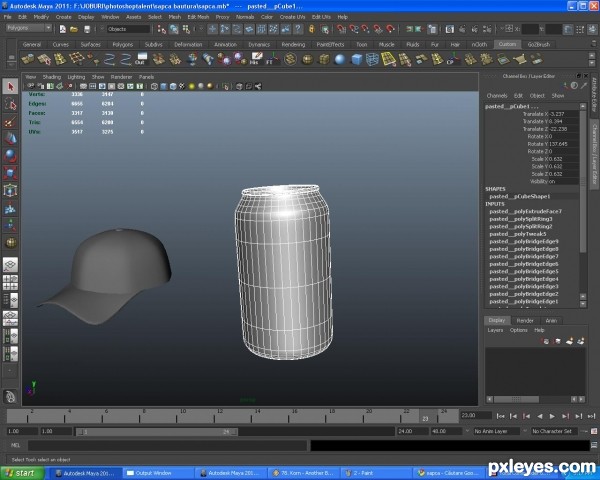600x480 pixels.
Task: Choose the Paint Selection tool
Action: 10,122
